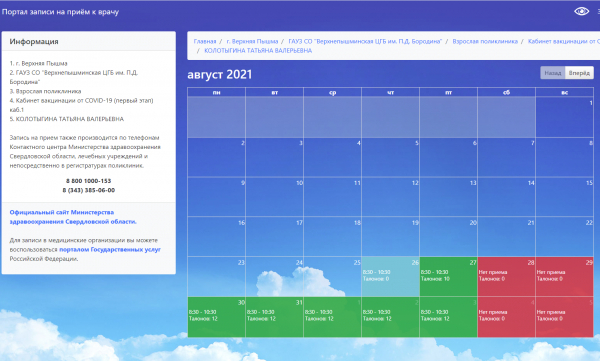Image resolution: width=600 pixels, height=361 pixels.
Task: Select August 31 green appointment cell
Action: [x=274, y=317]
